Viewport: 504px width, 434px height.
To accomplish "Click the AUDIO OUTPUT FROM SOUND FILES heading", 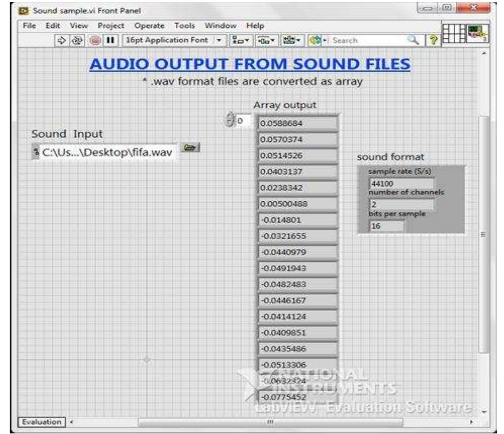I will tap(250, 64).
